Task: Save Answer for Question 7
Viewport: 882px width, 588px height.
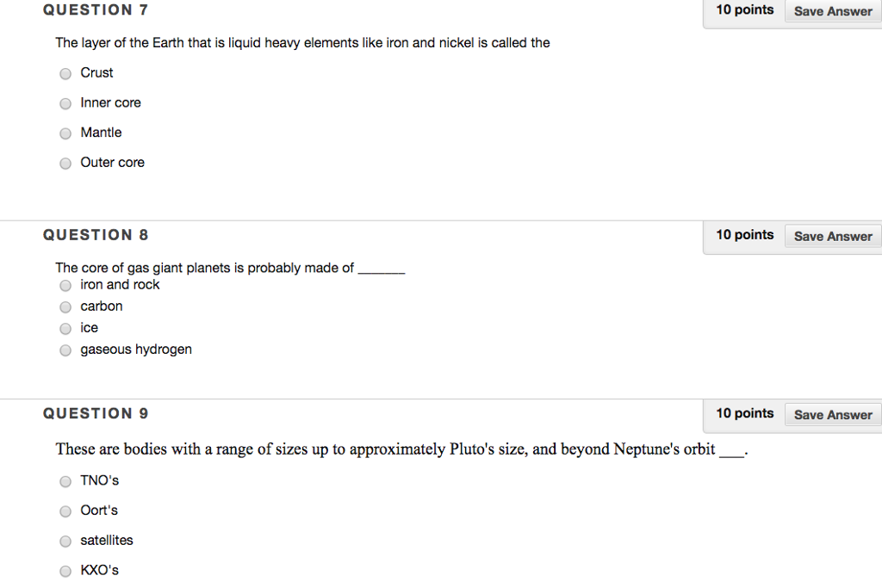Action: coord(832,11)
